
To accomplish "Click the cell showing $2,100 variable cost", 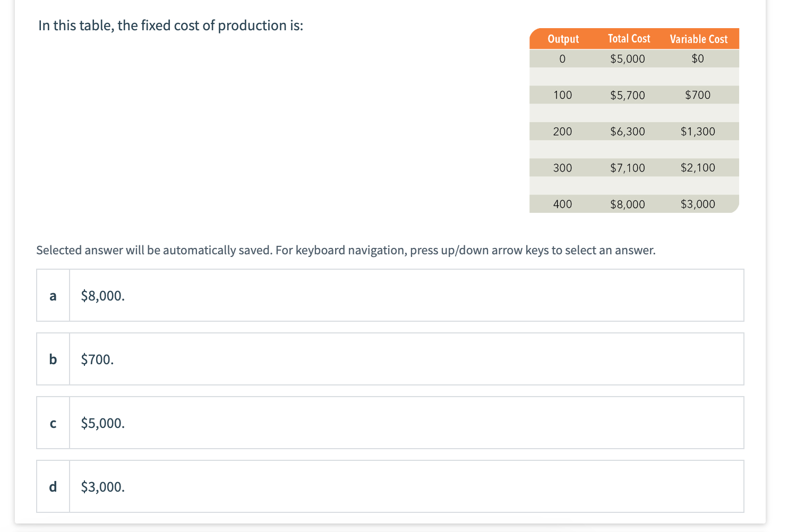I will coord(698,167).
